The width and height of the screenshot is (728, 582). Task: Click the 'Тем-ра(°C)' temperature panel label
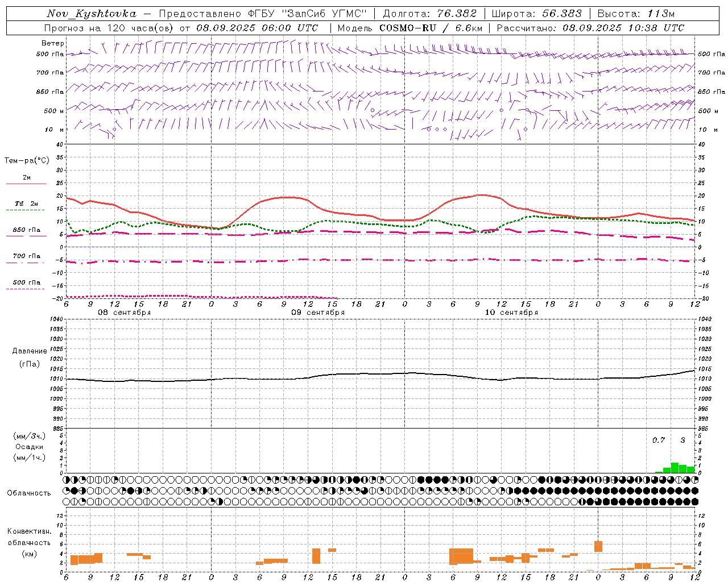pyautogui.click(x=27, y=161)
